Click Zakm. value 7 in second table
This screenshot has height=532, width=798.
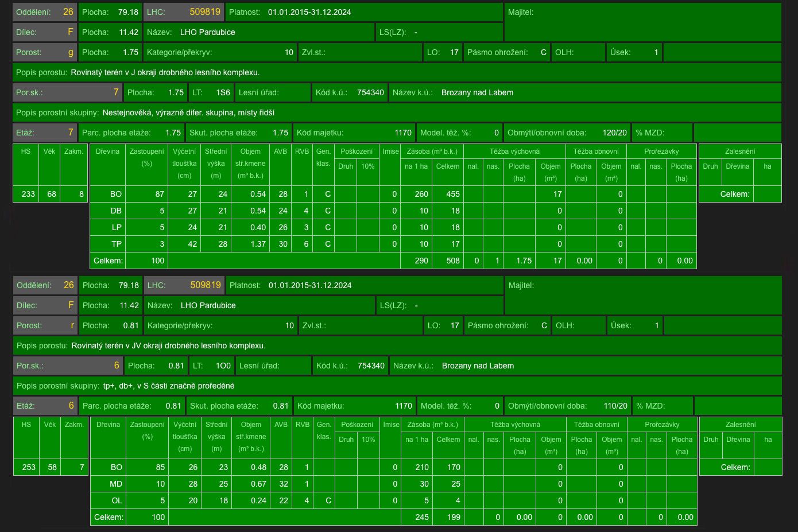(82, 467)
